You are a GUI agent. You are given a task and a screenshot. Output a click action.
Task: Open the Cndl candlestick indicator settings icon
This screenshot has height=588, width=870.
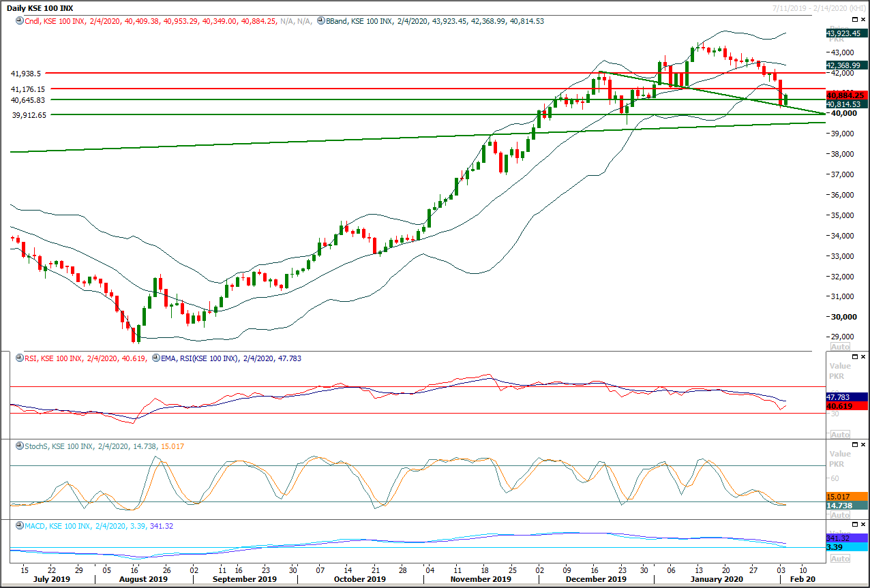click(18, 21)
